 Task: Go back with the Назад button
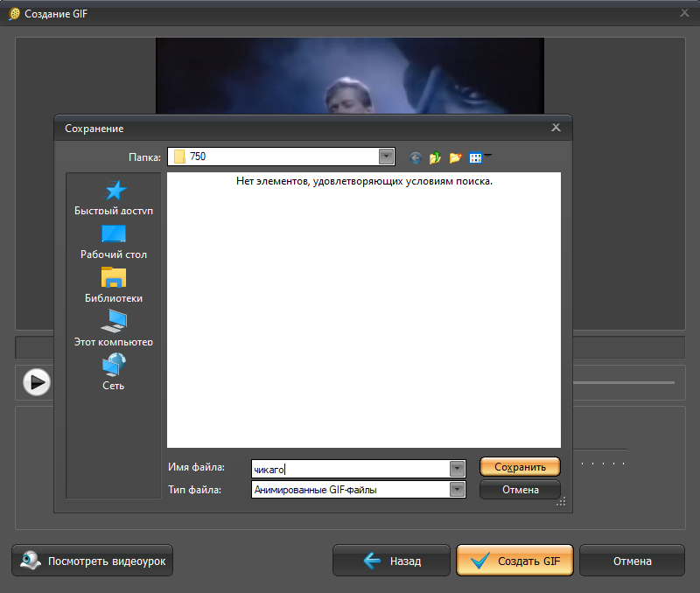[391, 561]
